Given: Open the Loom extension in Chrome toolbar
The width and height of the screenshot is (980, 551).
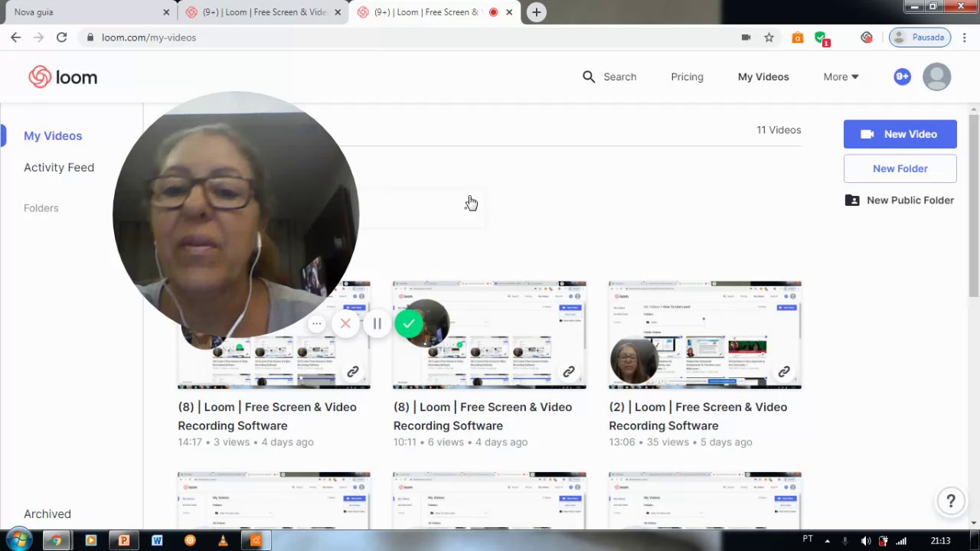Looking at the screenshot, I should (867, 37).
